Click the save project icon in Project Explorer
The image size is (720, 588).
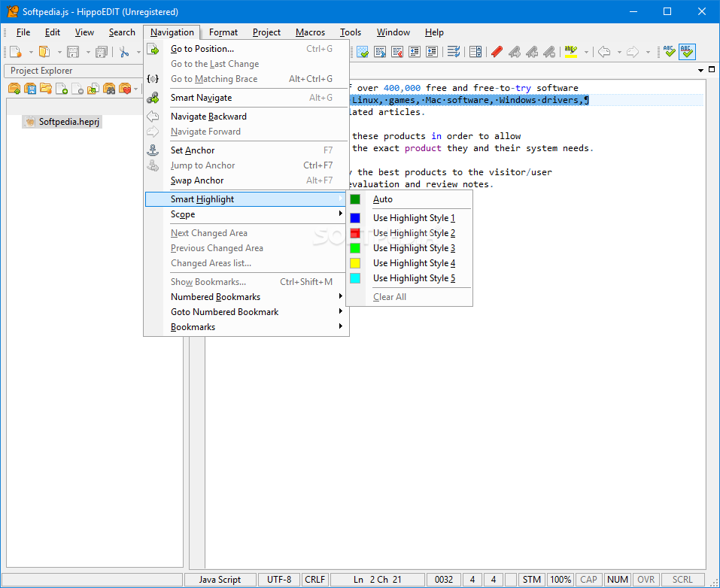pos(30,88)
